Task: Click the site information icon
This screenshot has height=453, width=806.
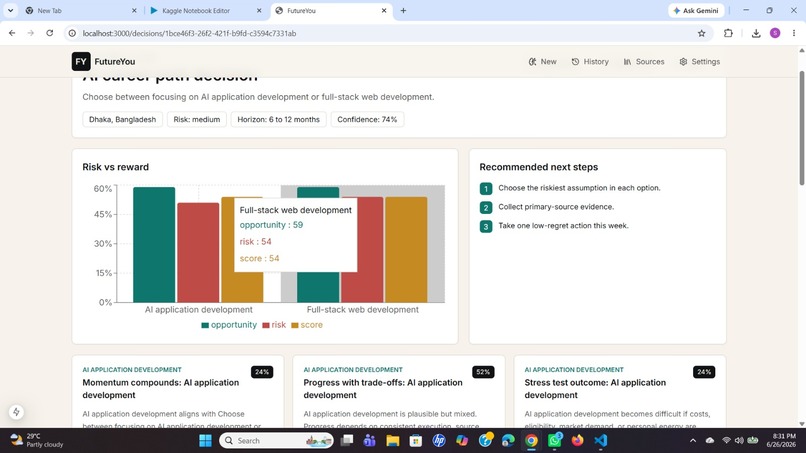Action: 72,33
